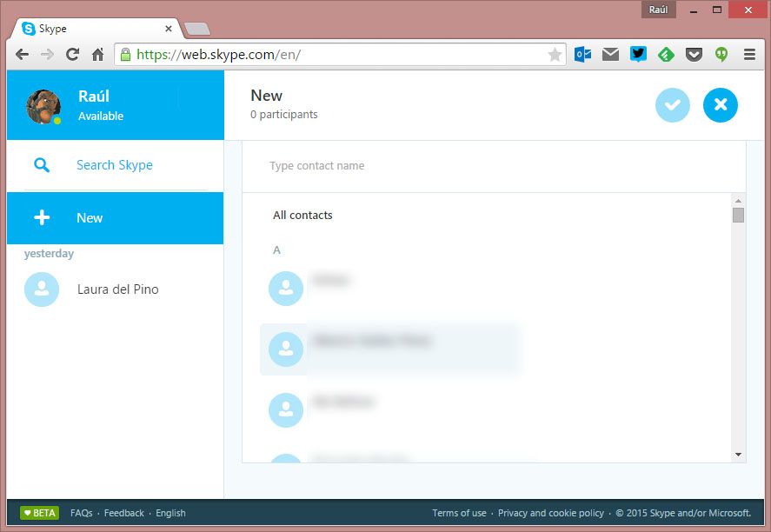View the green padlock site info
Viewport: 771px width, 532px height.
[x=125, y=54]
